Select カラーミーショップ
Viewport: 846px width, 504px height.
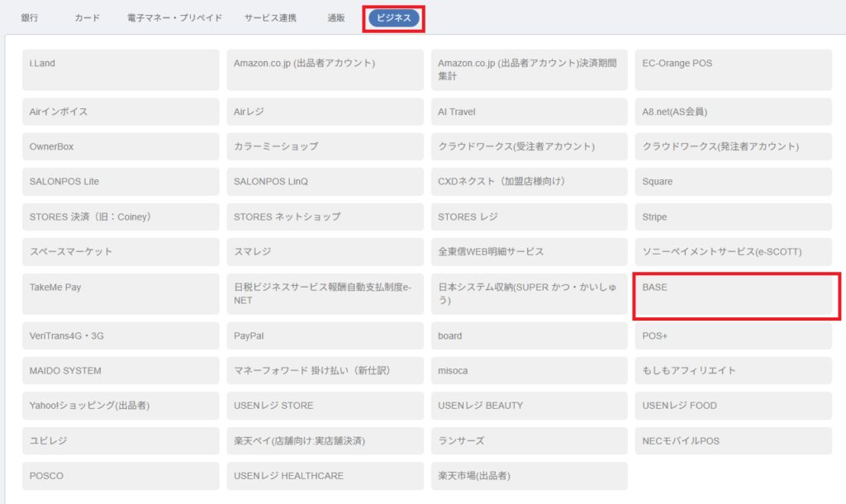click(325, 147)
